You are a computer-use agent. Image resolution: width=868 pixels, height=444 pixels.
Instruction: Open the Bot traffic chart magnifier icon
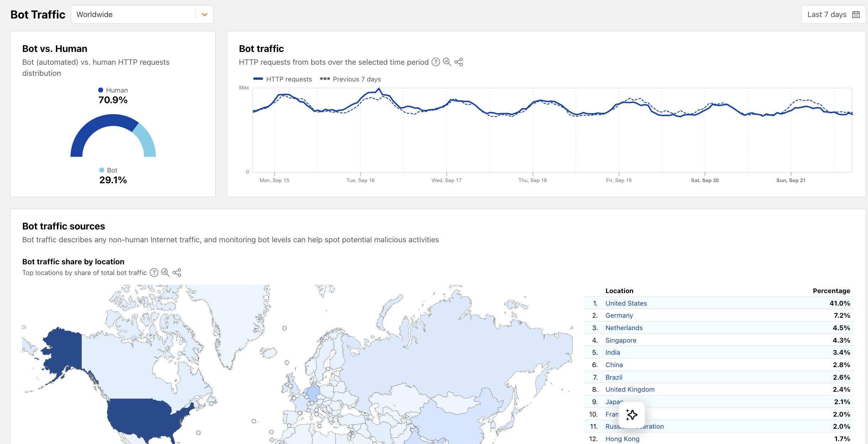pyautogui.click(x=447, y=62)
